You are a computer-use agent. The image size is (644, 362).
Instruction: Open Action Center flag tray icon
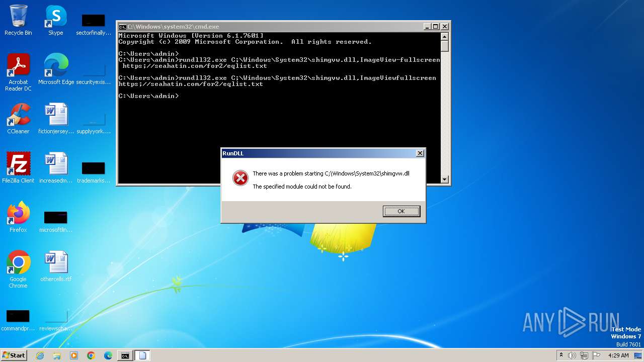tap(597, 355)
